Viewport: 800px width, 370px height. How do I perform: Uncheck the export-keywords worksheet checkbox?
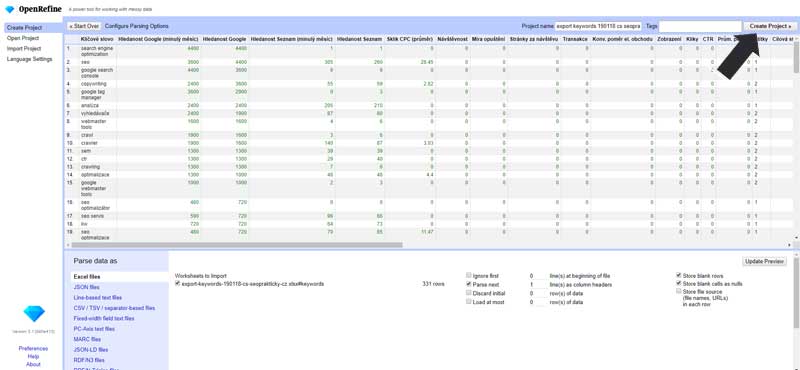point(178,284)
